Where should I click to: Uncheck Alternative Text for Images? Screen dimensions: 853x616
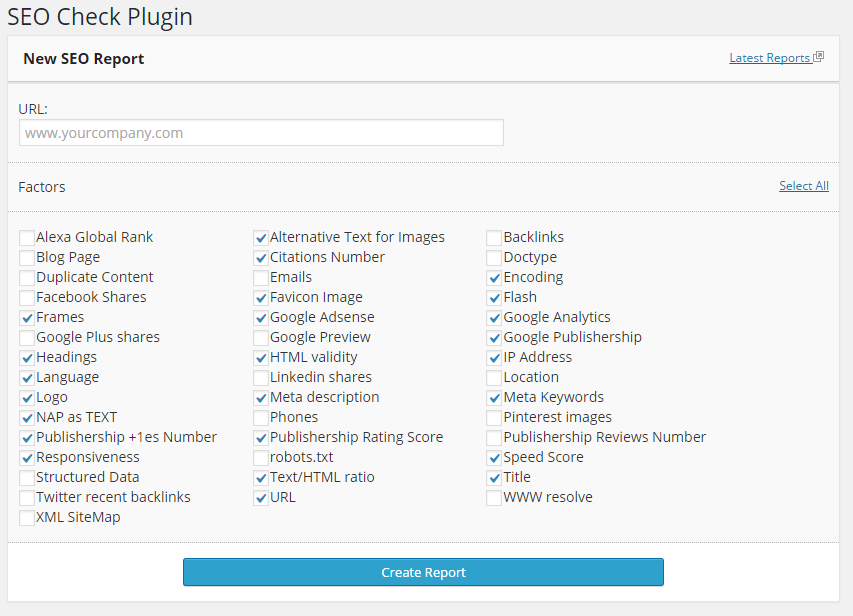[x=261, y=238]
